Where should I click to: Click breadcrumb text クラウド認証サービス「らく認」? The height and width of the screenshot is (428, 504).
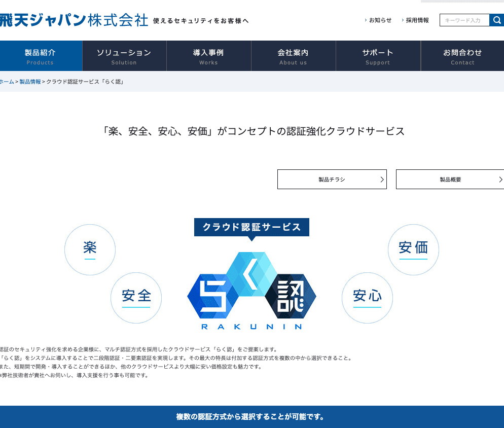(86, 82)
